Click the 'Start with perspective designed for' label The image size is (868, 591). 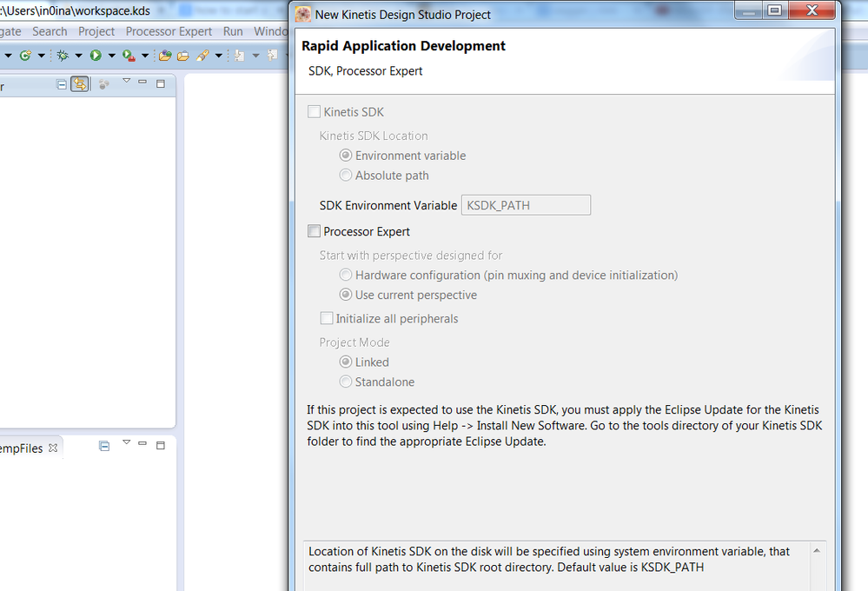pos(411,256)
